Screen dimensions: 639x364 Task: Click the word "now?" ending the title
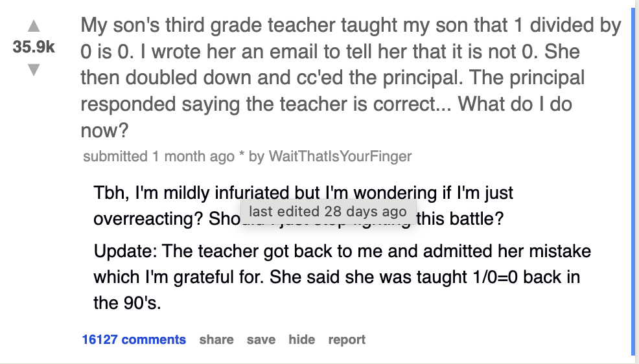(104, 130)
